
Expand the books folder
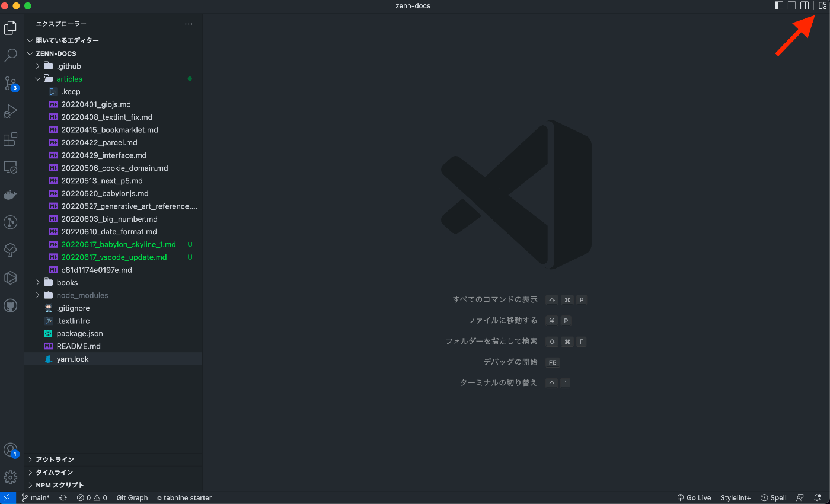click(113, 283)
